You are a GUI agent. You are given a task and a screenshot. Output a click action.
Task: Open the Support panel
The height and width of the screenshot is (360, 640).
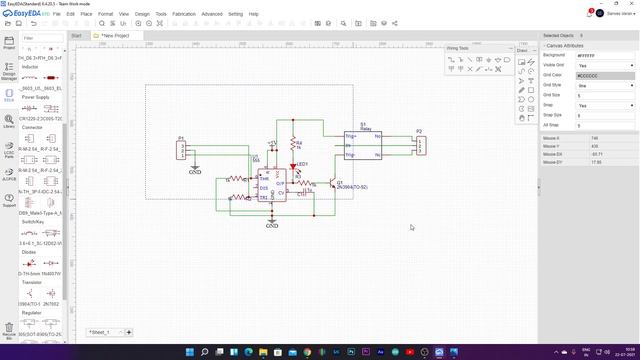9,200
